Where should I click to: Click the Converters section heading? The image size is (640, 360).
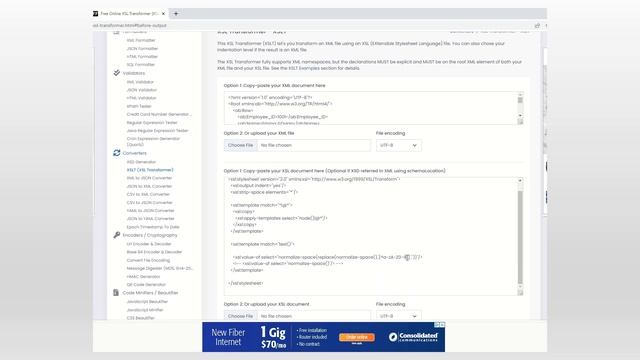point(135,153)
